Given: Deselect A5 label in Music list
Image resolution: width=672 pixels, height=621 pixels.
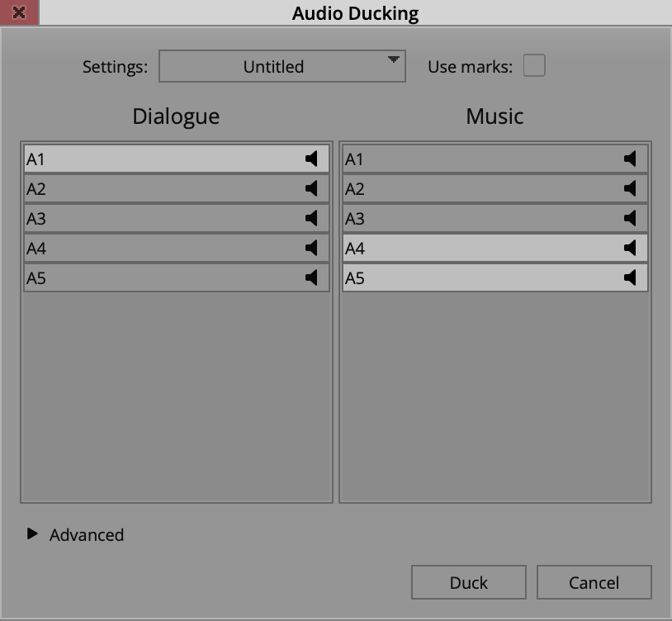Looking at the screenshot, I should [x=354, y=278].
